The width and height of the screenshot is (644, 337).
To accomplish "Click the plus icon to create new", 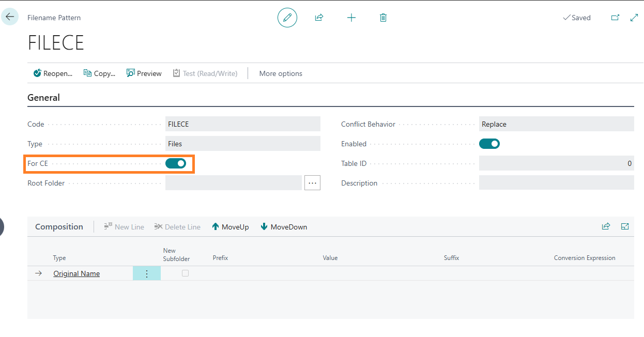I will coord(351,18).
